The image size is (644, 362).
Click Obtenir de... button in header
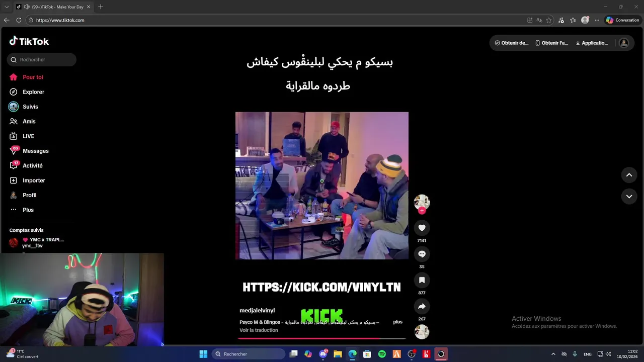(x=511, y=43)
